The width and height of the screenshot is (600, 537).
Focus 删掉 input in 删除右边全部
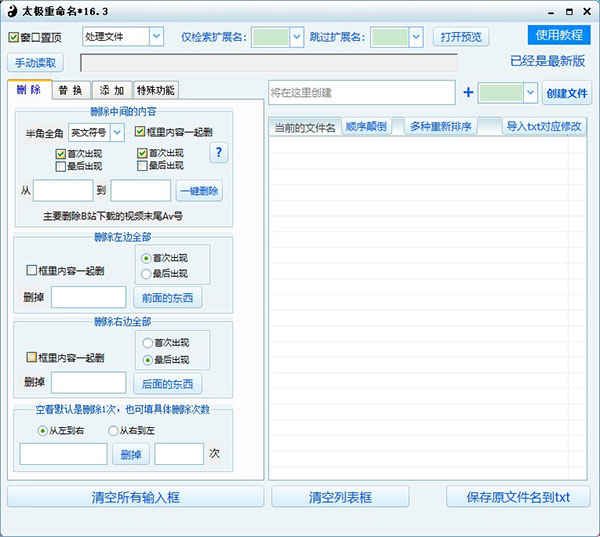(89, 382)
